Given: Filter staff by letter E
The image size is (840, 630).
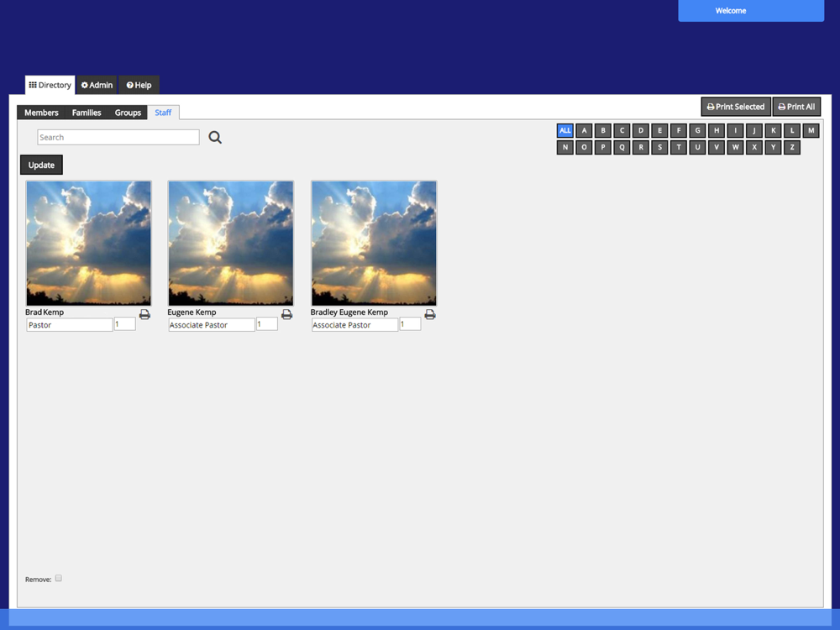Looking at the screenshot, I should (659, 130).
